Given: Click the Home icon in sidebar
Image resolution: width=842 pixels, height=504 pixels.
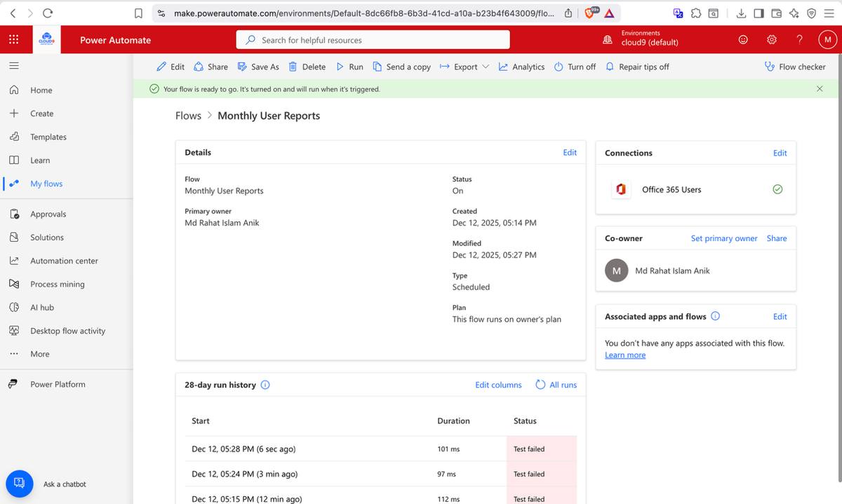Looking at the screenshot, I should click(14, 90).
